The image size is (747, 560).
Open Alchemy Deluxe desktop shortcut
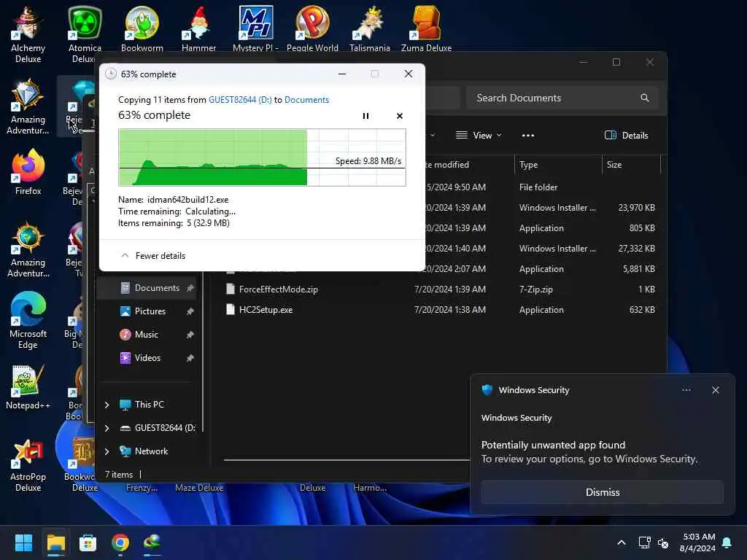28,34
